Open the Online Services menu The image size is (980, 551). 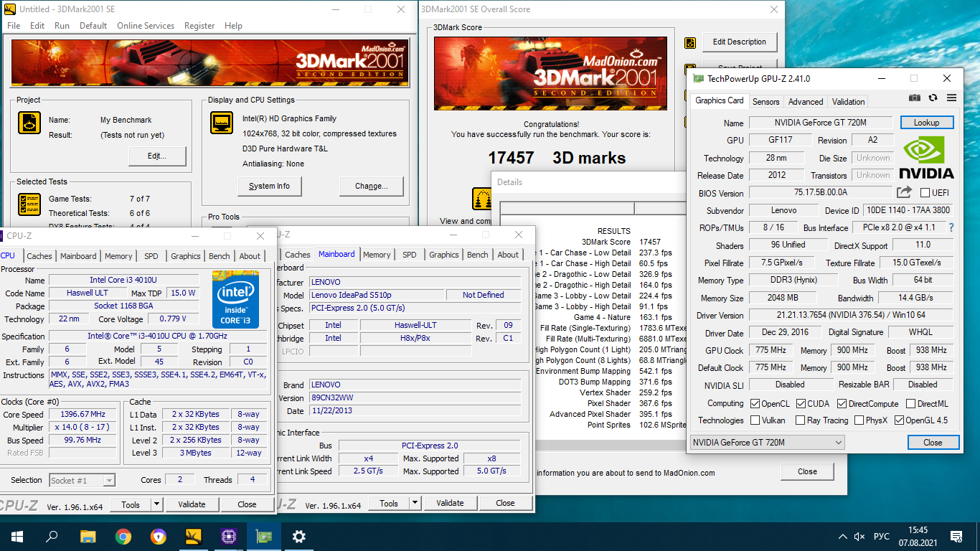click(146, 26)
